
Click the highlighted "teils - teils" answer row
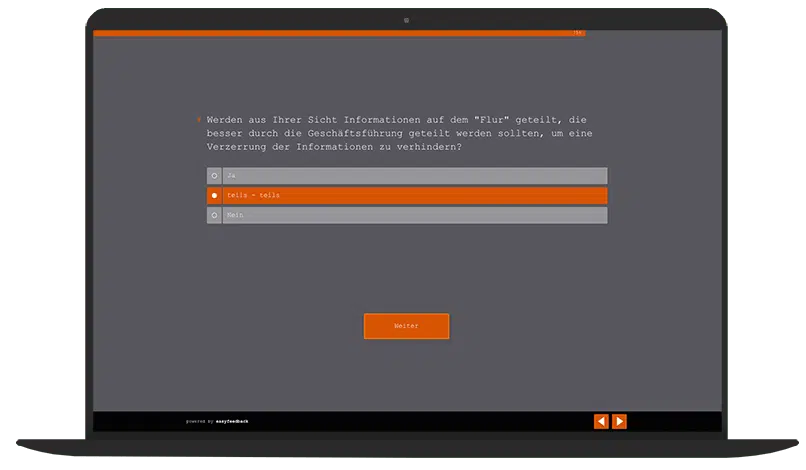coord(414,195)
